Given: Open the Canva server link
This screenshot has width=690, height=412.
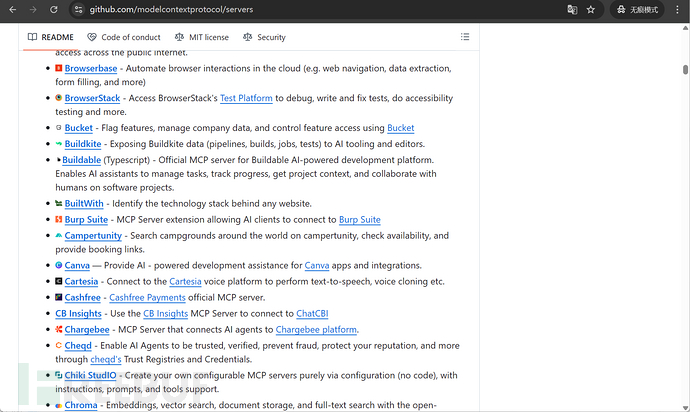Looking at the screenshot, I should click(77, 265).
